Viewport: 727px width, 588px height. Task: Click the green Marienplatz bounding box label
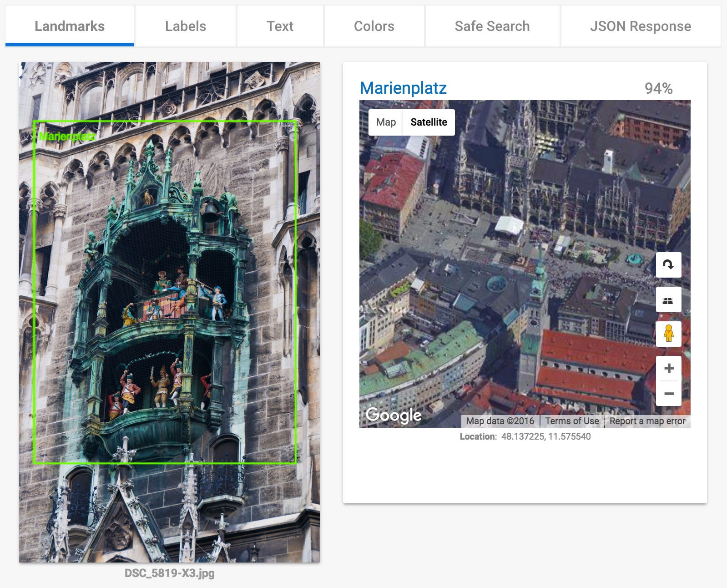tap(66, 136)
